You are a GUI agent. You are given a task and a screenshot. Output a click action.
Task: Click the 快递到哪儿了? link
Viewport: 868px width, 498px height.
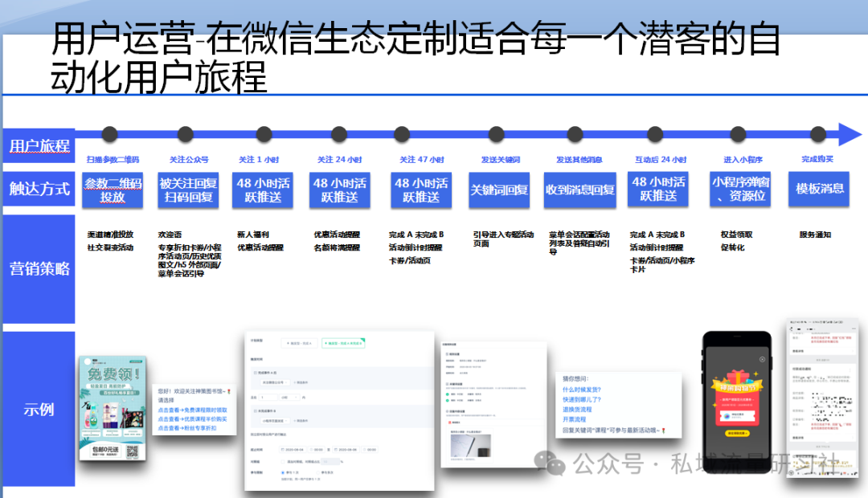(582, 399)
